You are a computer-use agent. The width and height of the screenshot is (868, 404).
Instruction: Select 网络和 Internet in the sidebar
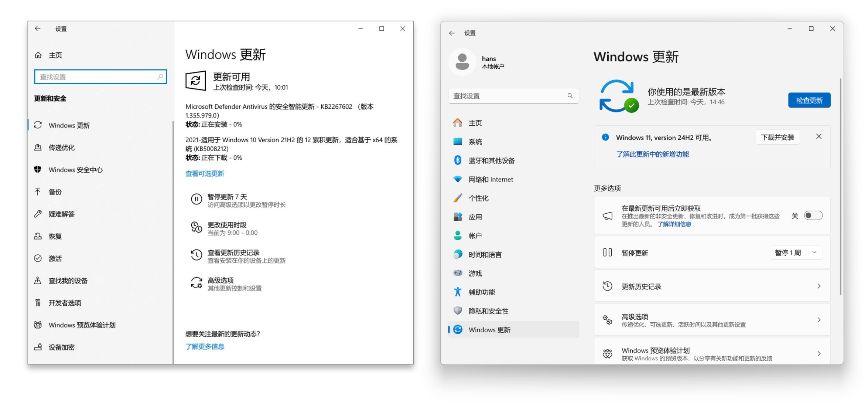pos(491,179)
